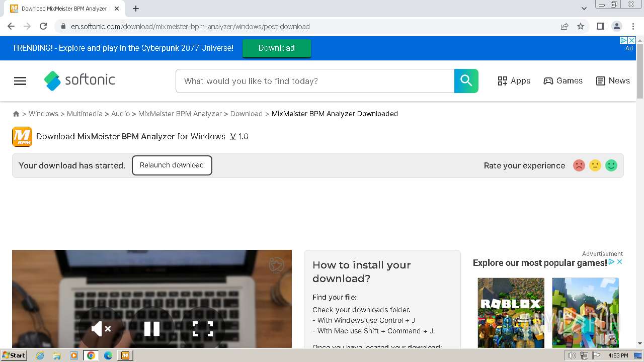Viewport: 644px width, 362px height.
Task: Unmute the video player
Action: click(101, 329)
